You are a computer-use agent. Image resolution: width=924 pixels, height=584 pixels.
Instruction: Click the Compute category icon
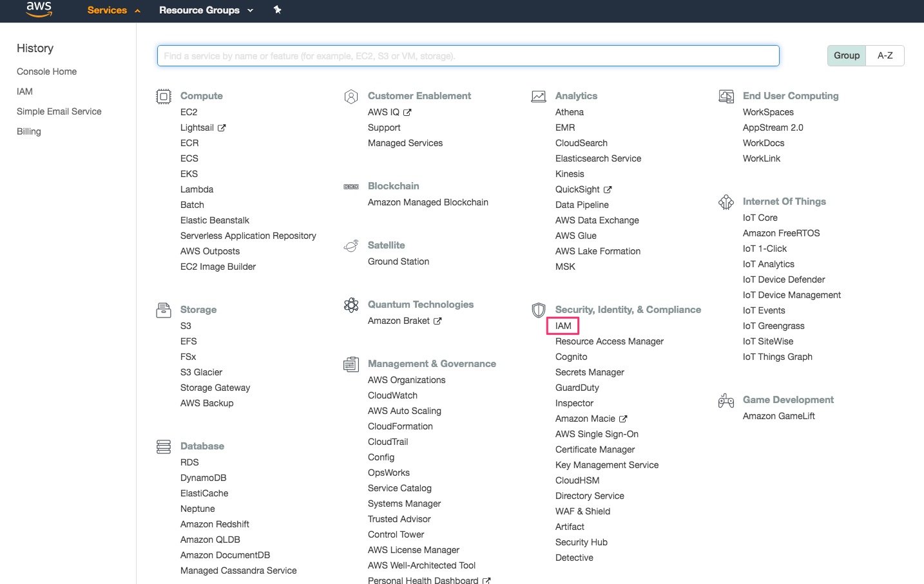click(164, 95)
